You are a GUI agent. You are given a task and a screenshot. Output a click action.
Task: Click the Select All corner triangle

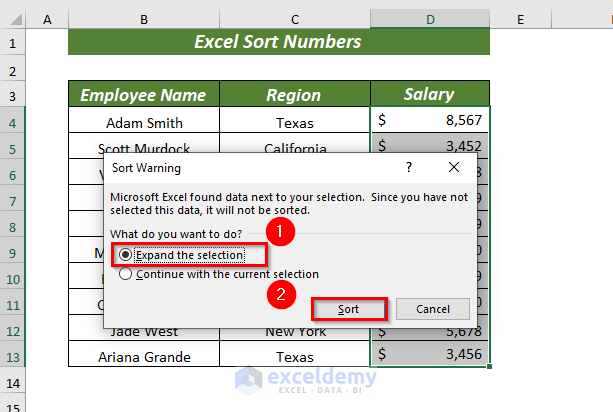point(16,19)
